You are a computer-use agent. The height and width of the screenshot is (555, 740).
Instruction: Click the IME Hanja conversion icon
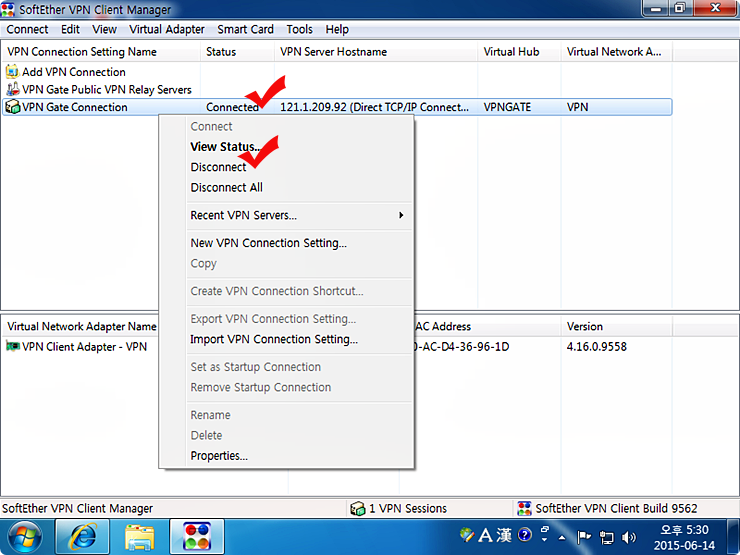click(x=504, y=535)
